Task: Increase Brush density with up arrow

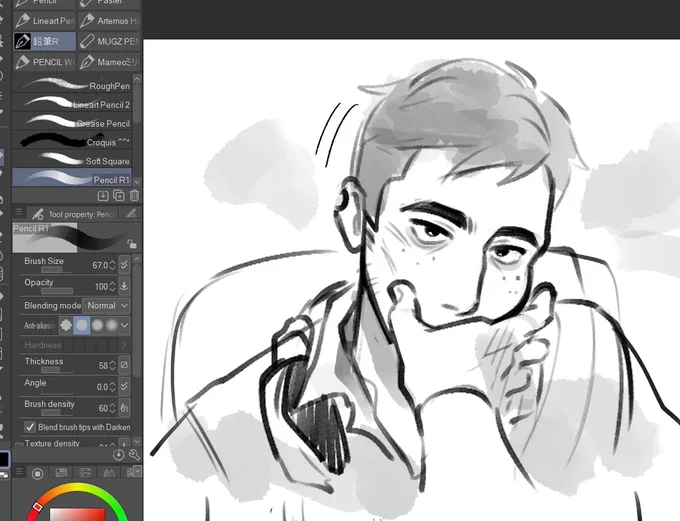Action: 112,405
